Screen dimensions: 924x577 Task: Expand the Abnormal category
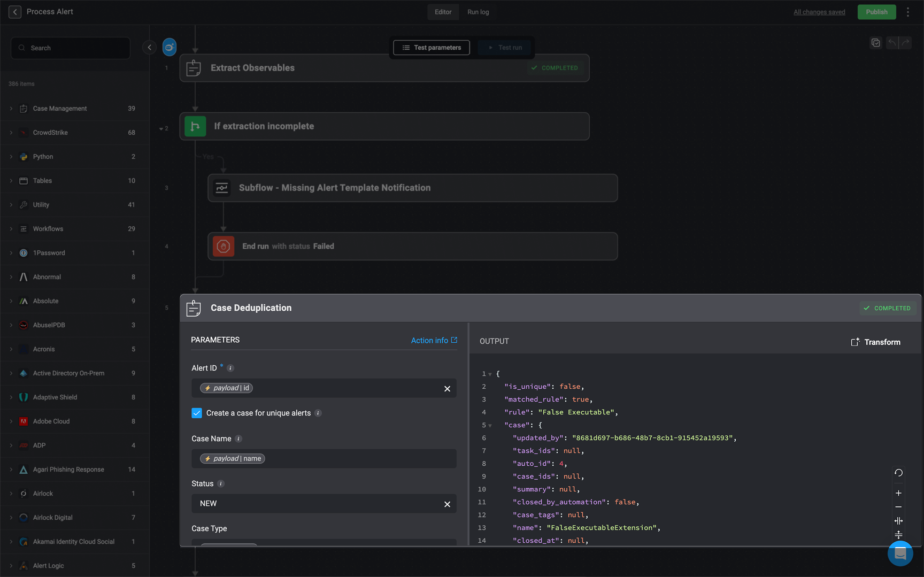pyautogui.click(x=11, y=277)
